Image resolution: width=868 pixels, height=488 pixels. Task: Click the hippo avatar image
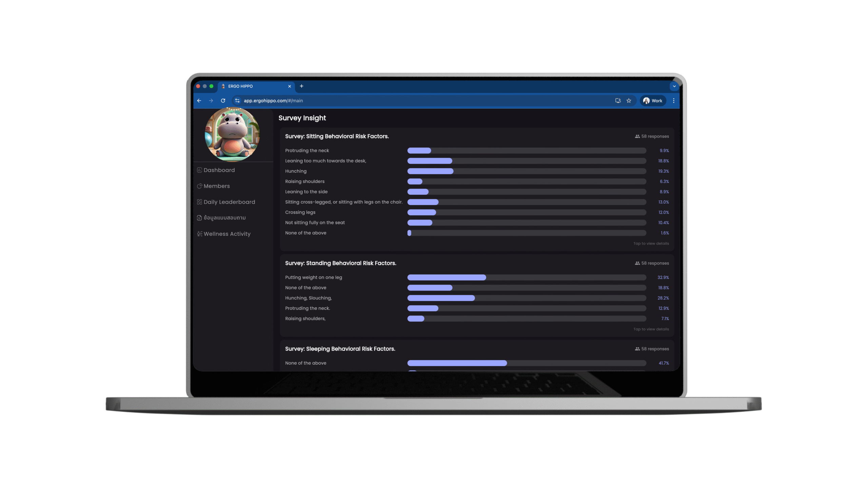232,135
